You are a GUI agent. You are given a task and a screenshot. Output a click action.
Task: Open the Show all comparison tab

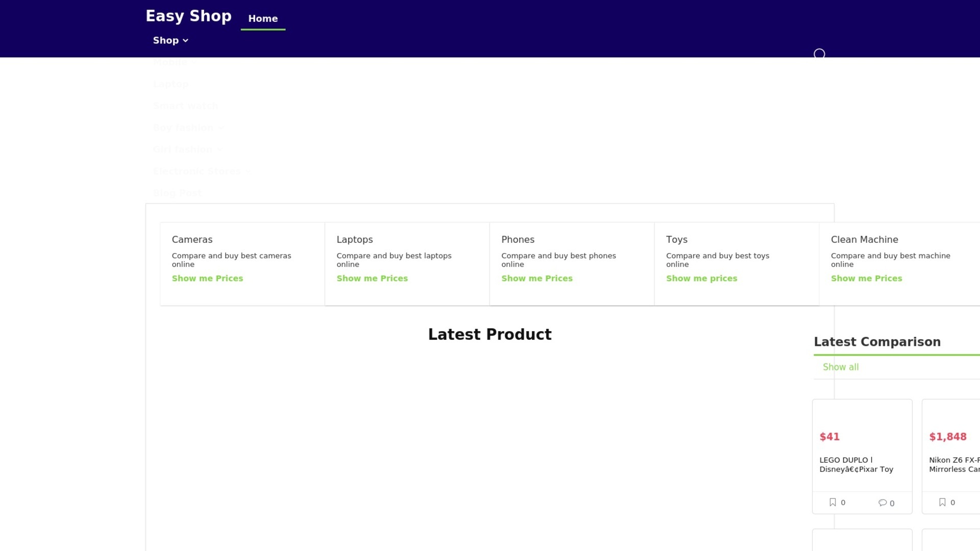(841, 367)
